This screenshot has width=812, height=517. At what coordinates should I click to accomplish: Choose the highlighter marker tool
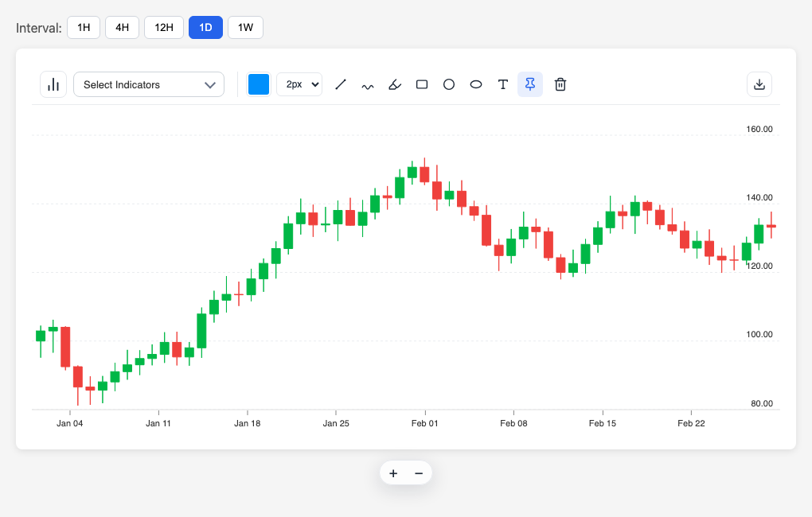(x=395, y=84)
